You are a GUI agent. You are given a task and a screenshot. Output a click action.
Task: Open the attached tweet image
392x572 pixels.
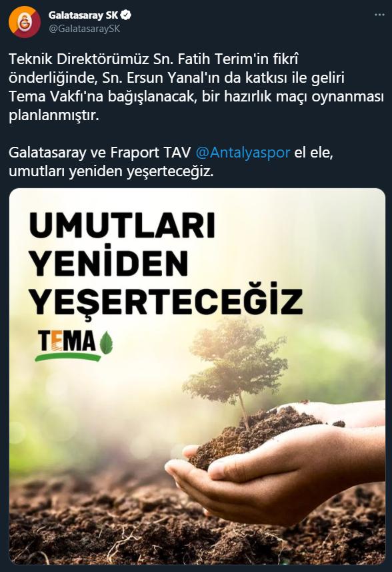[197, 376]
